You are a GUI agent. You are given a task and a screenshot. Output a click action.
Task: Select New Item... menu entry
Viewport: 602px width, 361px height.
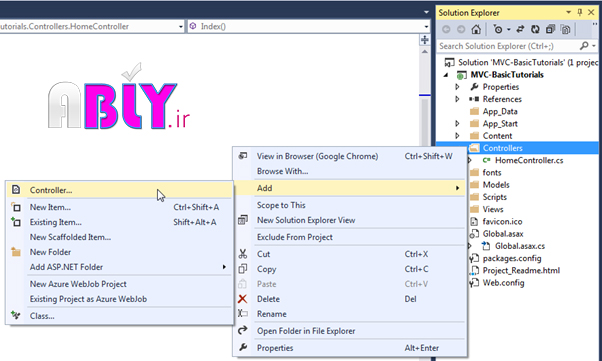(119, 207)
